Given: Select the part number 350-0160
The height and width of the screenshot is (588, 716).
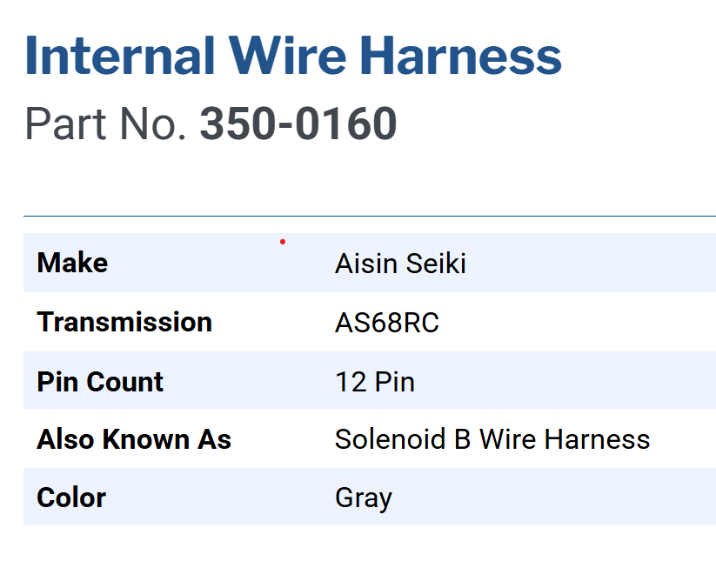Looking at the screenshot, I should (298, 124).
